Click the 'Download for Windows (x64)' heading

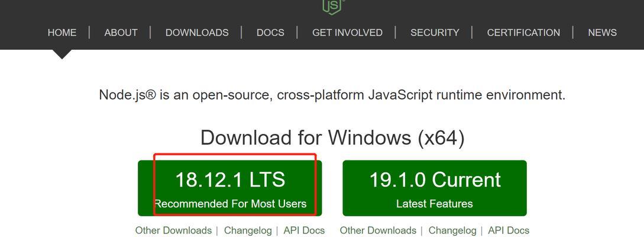(332, 138)
